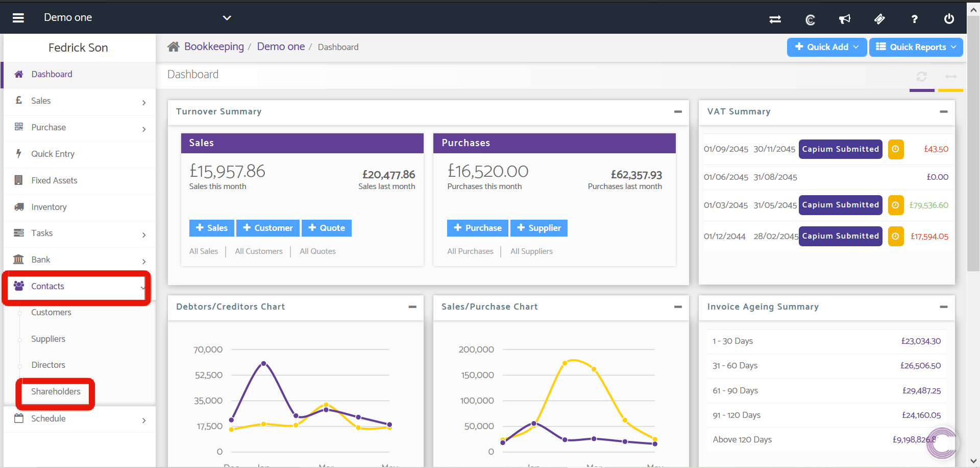980x468 pixels.
Task: Click the scrollbar down arrow
Action: coord(973,461)
